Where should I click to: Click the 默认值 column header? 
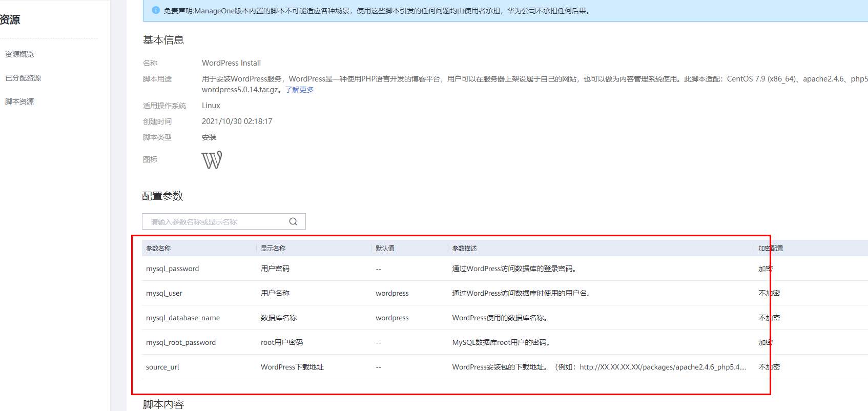point(385,248)
